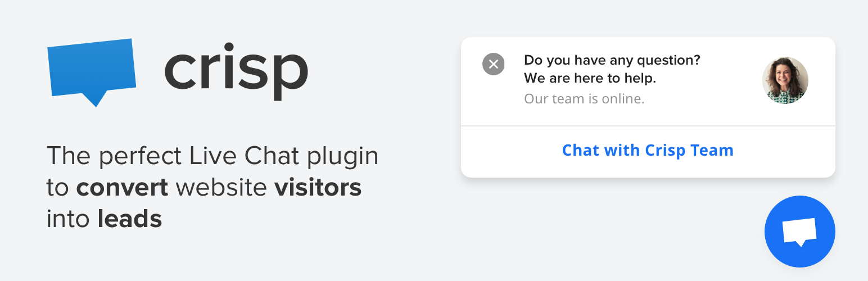This screenshot has height=281, width=868.
Task: Click "The perfect Live Chat plugin" line
Action: (x=213, y=156)
